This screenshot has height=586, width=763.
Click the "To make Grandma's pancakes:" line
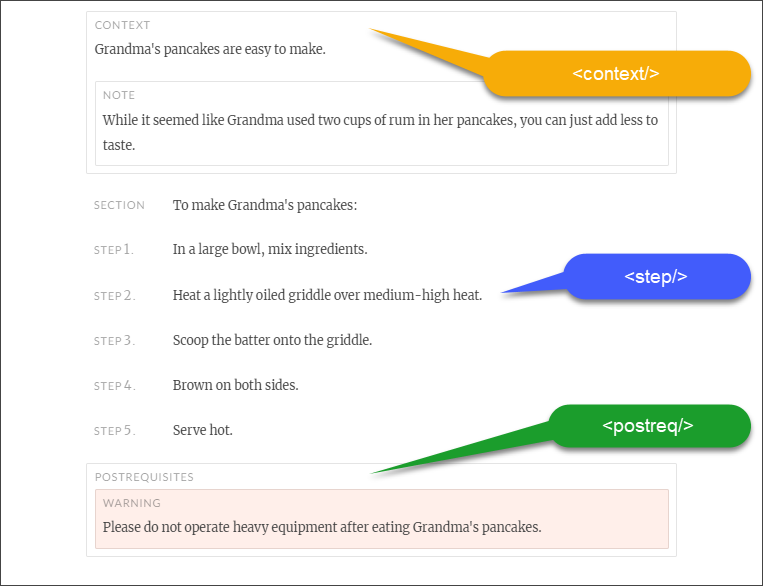tap(264, 206)
